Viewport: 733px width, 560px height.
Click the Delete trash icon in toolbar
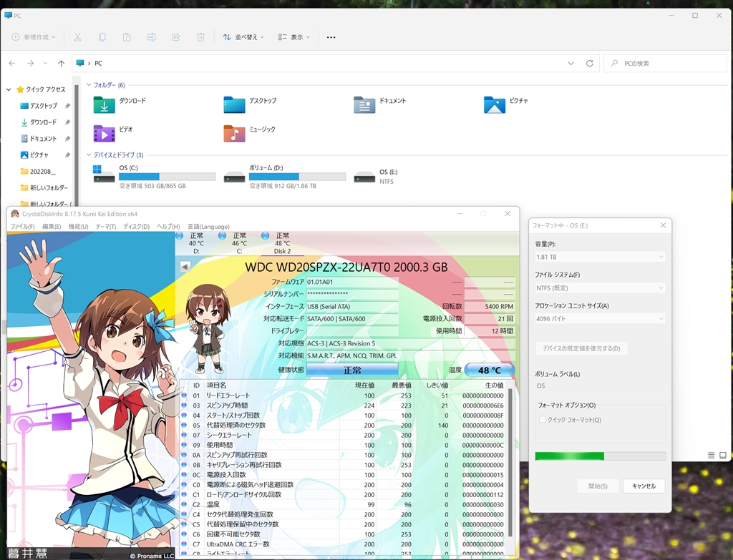click(x=200, y=36)
